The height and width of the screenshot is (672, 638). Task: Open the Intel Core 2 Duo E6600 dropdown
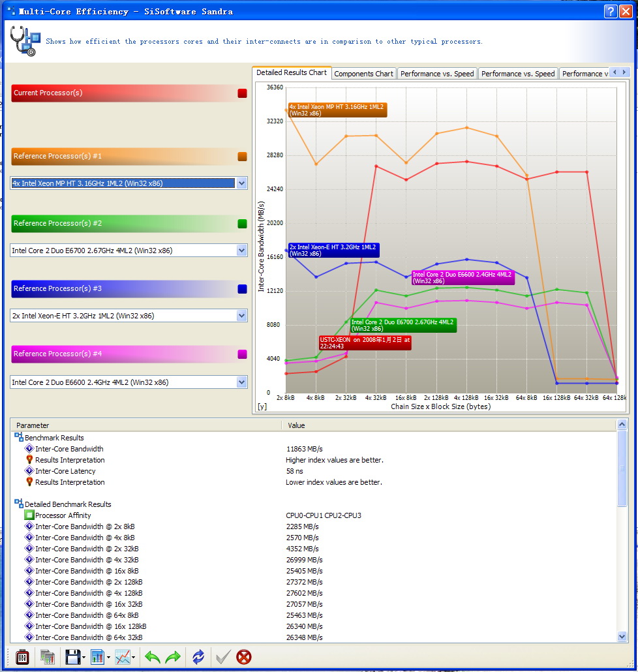(x=241, y=382)
